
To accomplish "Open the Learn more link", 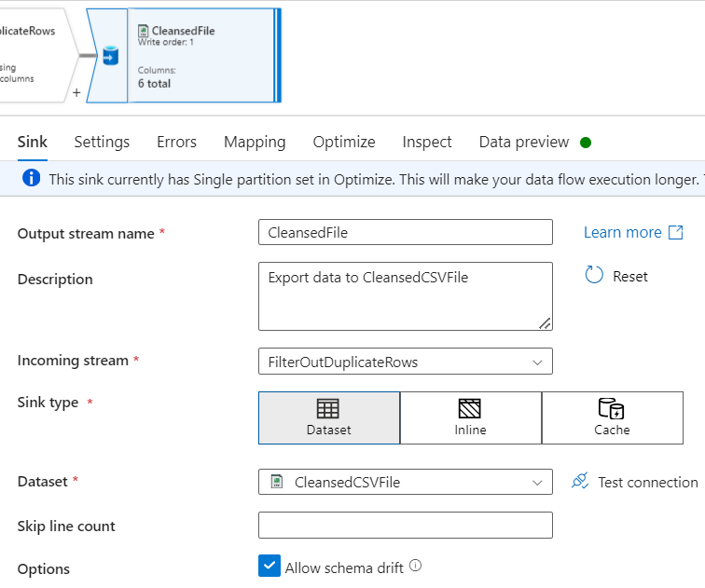I will pyautogui.click(x=623, y=232).
